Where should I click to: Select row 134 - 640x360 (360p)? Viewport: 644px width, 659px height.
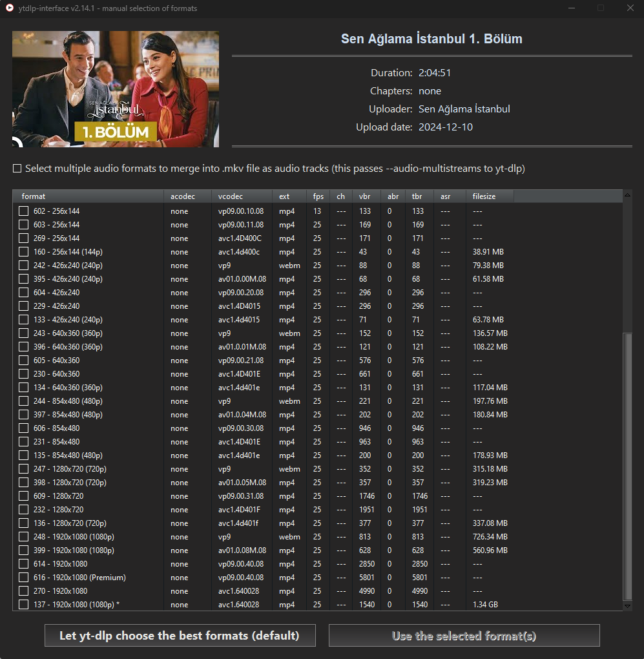pyautogui.click(x=317, y=387)
